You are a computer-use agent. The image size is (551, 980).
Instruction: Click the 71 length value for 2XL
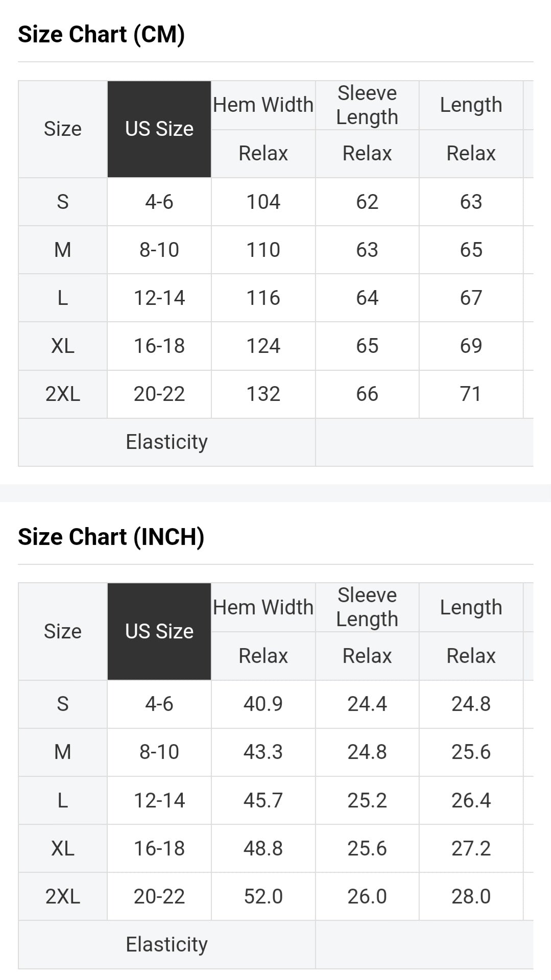[471, 394]
